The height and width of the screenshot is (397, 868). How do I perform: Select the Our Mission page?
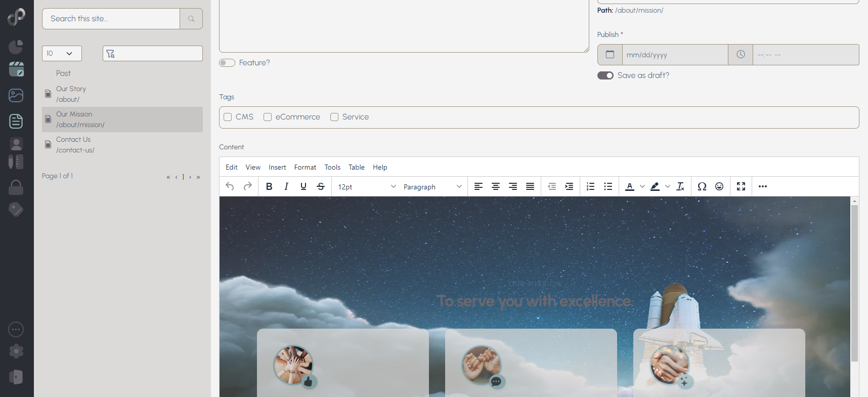click(122, 120)
